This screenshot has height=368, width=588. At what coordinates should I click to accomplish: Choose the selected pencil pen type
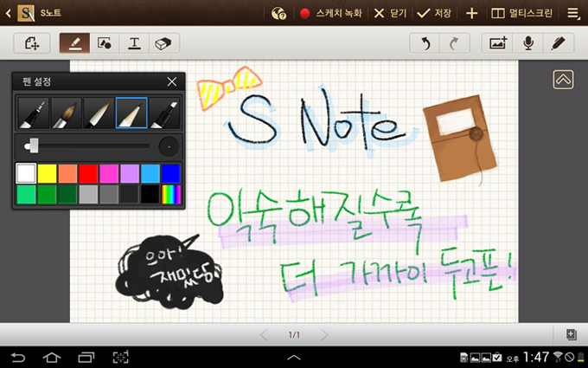pos(131,113)
